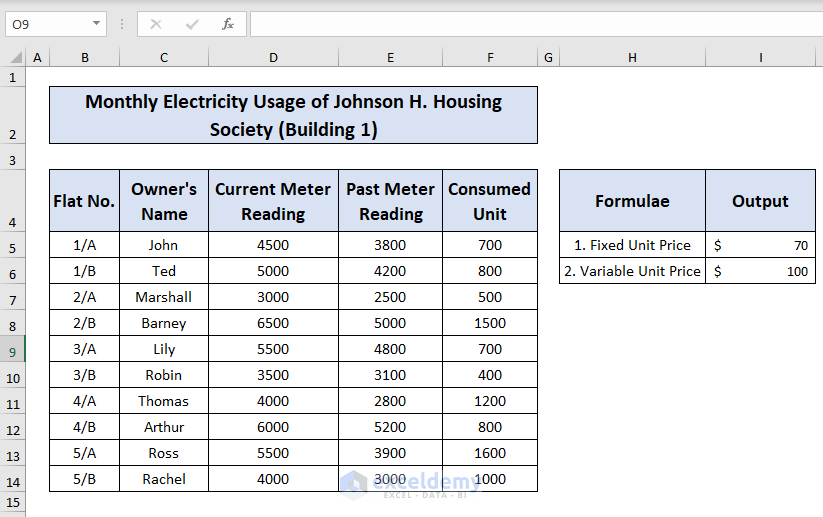
Task: Select row 15 header
Action: tap(13, 503)
